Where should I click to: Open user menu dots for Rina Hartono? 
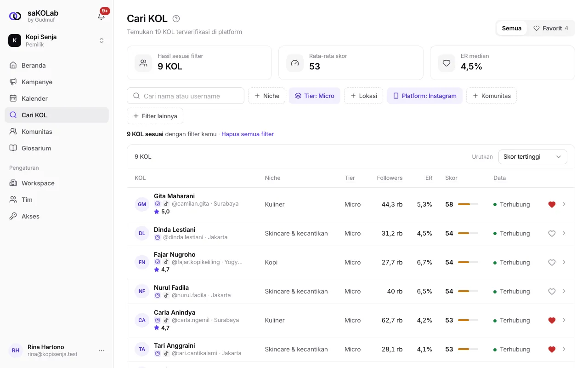tap(102, 351)
